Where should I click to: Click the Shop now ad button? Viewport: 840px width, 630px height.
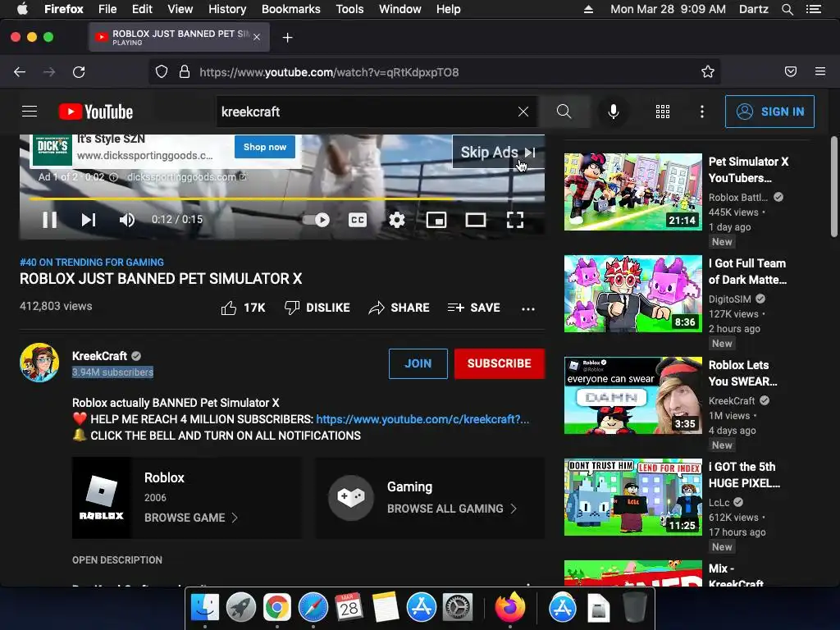click(265, 147)
